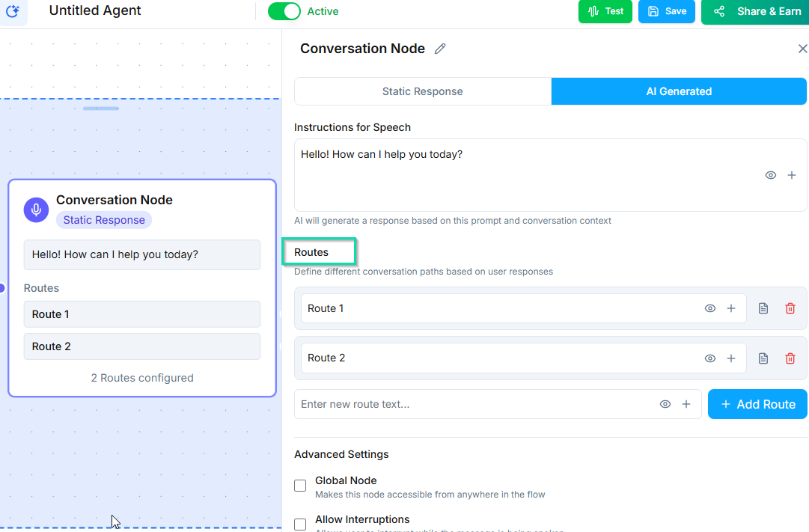Image resolution: width=809 pixels, height=532 pixels.
Task: Click the microphone icon on the node card
Action: [36, 210]
